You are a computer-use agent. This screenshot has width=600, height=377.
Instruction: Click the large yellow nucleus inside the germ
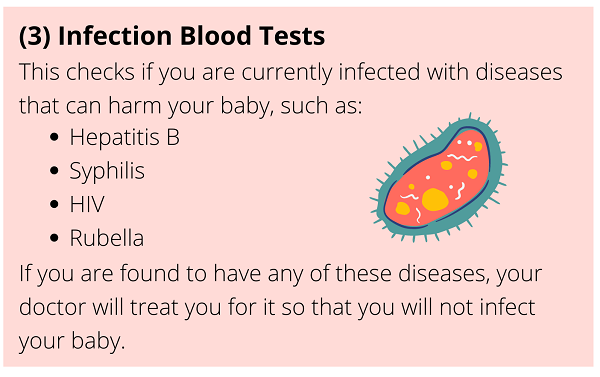[435, 199]
